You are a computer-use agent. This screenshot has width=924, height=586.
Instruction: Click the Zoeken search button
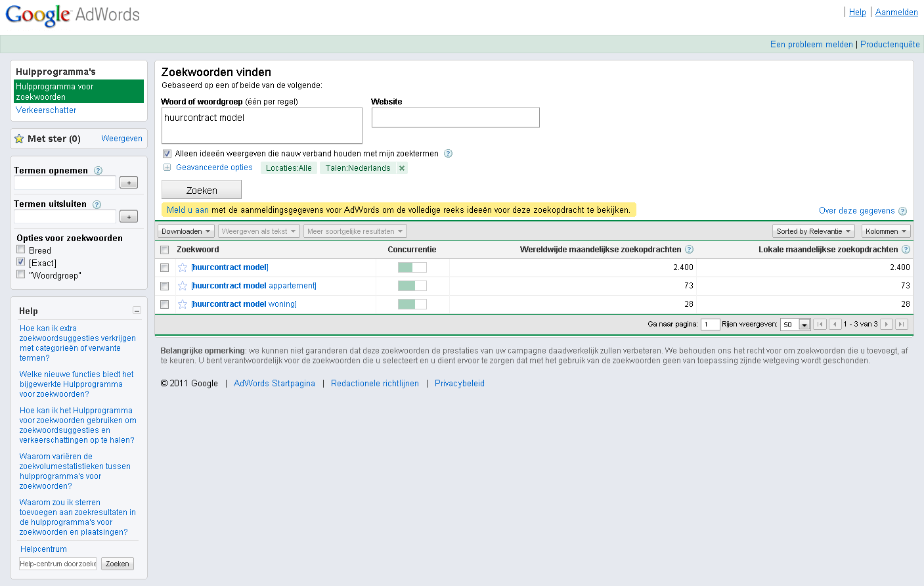(x=202, y=190)
